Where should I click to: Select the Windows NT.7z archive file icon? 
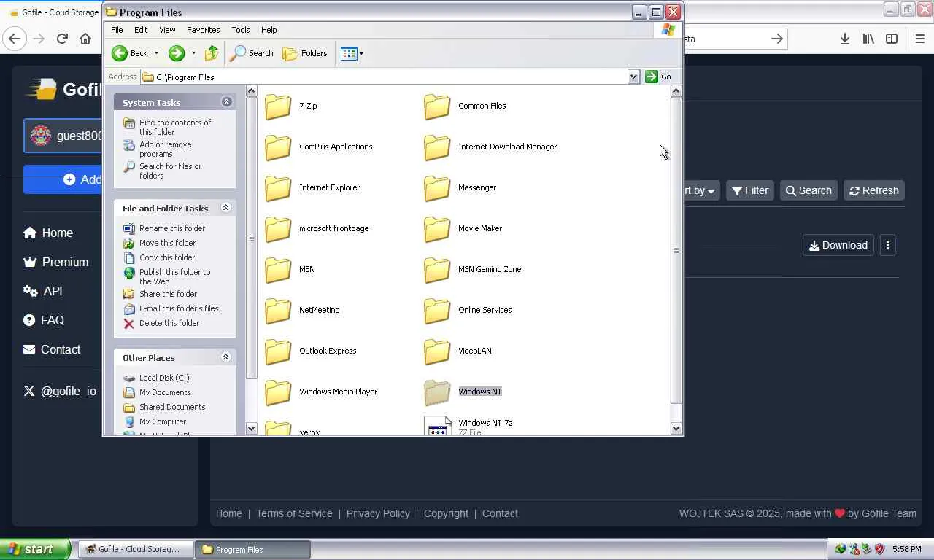(x=438, y=426)
